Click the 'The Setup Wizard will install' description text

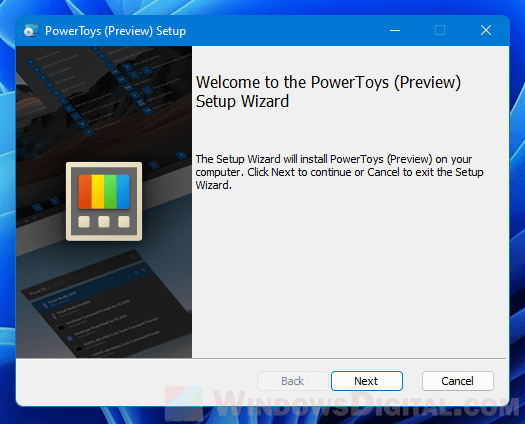[340, 172]
